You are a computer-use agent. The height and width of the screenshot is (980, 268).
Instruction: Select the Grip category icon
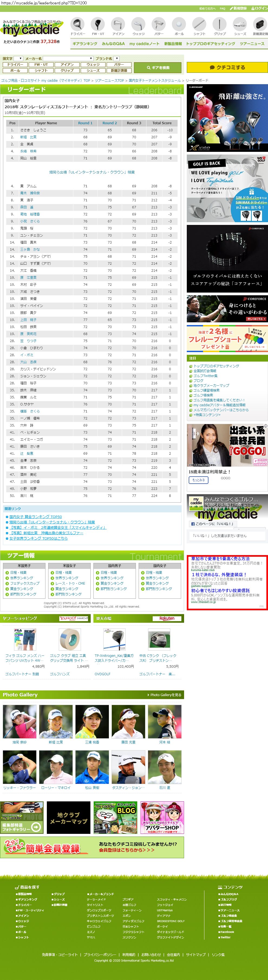coord(220,25)
